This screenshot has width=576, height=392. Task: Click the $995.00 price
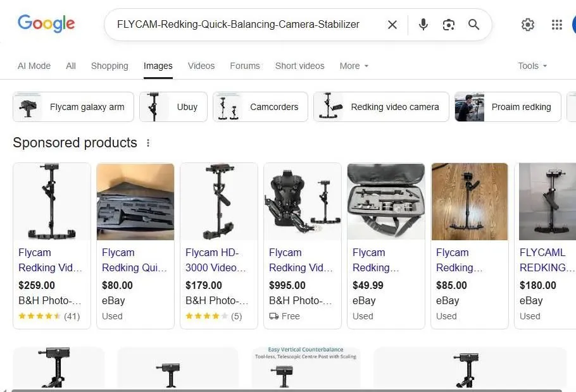[x=287, y=285]
